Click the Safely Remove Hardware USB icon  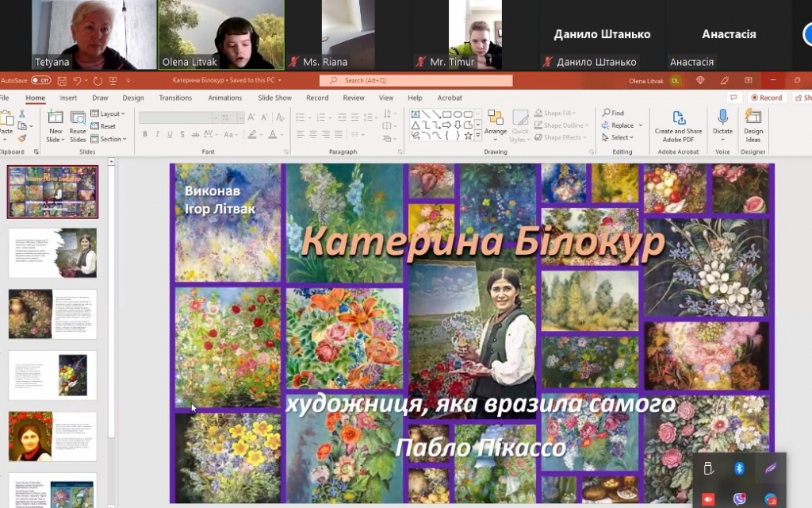708,468
